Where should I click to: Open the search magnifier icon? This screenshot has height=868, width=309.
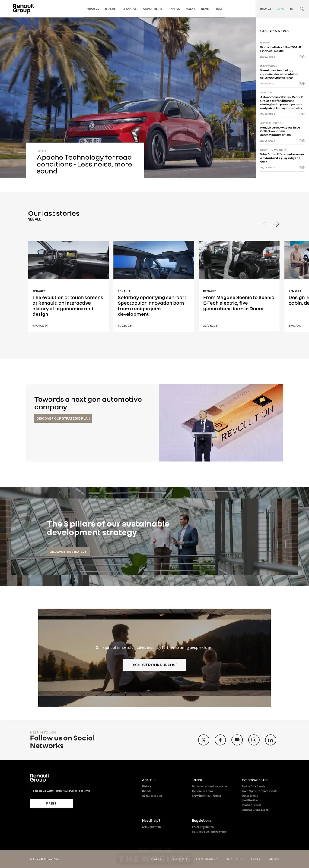click(x=301, y=9)
